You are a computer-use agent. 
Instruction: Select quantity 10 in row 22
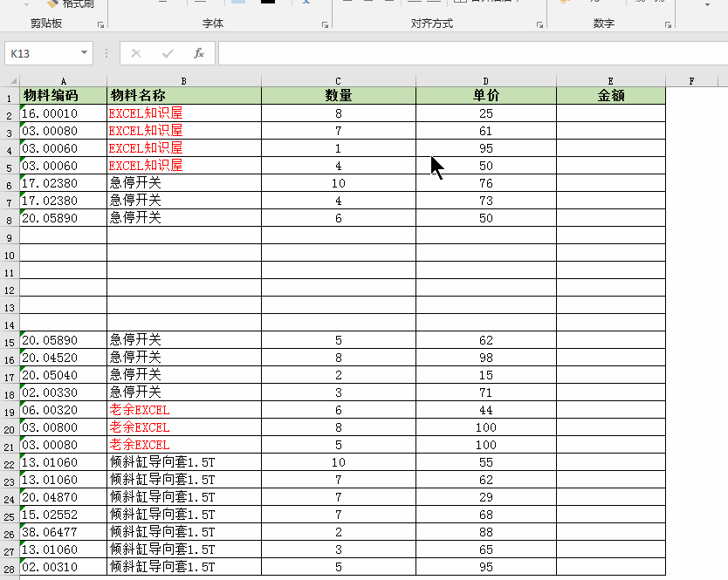point(339,462)
